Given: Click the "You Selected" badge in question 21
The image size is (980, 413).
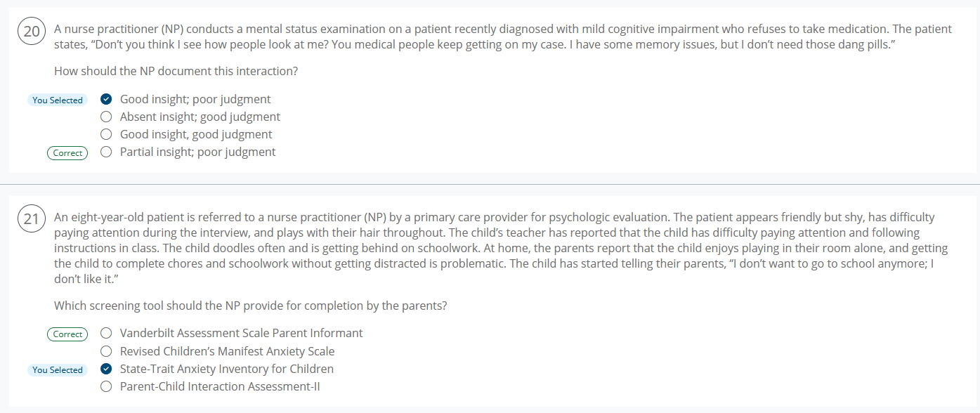Looking at the screenshot, I should tap(58, 369).
